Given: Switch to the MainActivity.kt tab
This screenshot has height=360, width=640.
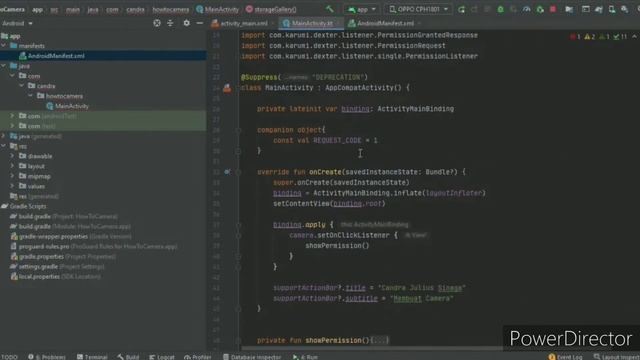Looking at the screenshot, I should tap(312, 23).
